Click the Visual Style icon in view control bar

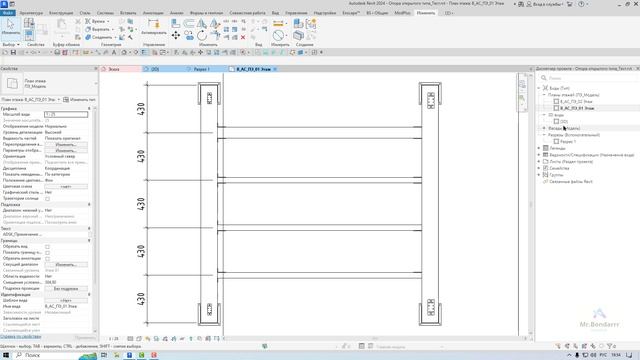[x=139, y=339]
